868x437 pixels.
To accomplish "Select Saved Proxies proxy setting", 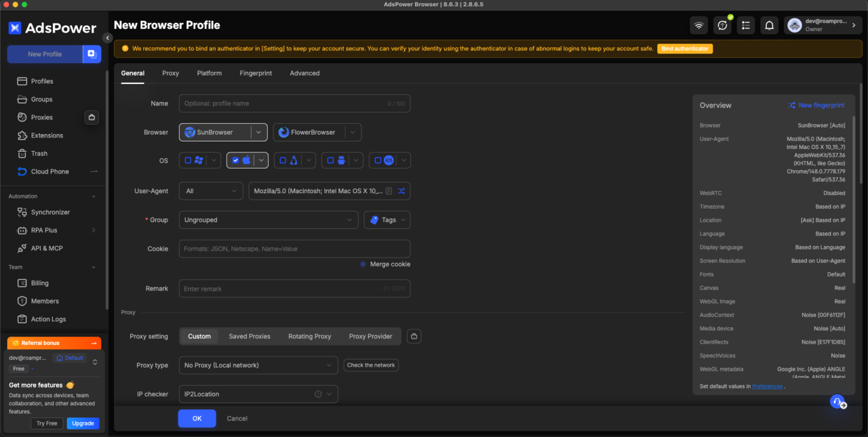I will 250,336.
